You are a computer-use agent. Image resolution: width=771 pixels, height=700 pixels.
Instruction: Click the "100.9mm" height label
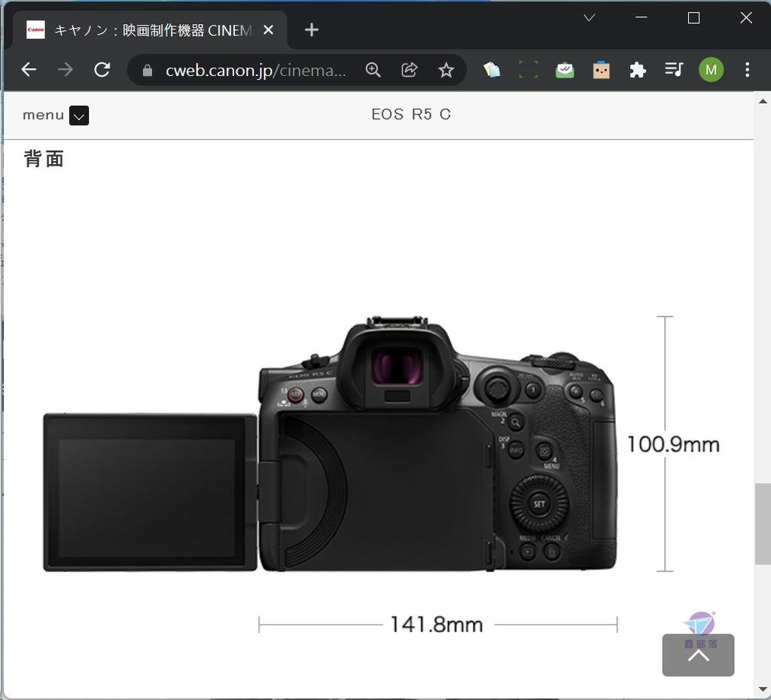coord(673,444)
